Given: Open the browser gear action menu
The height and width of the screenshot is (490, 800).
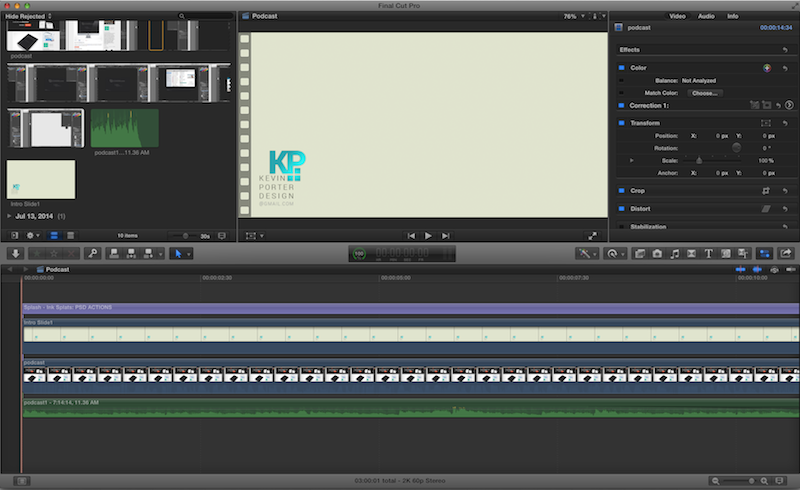Looking at the screenshot, I should tap(33, 236).
